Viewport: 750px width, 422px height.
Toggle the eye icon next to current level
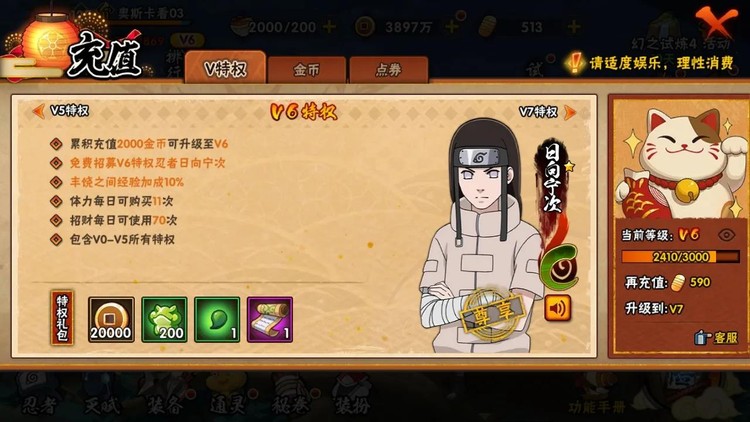pyautogui.click(x=727, y=235)
